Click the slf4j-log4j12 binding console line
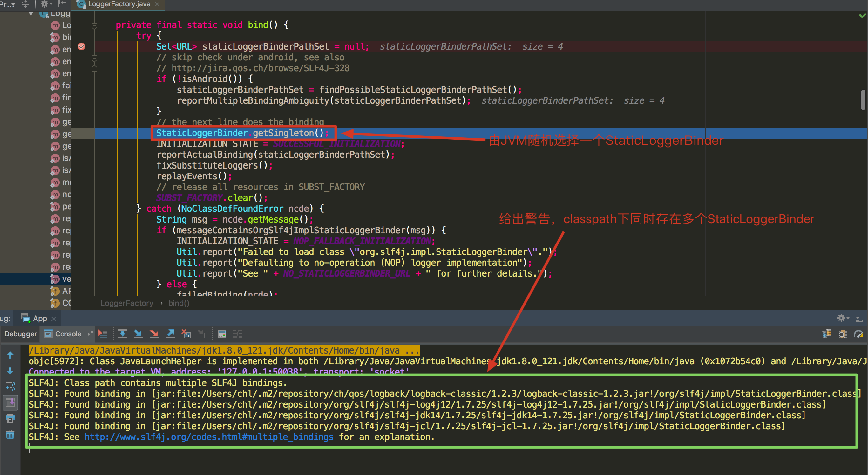868x475 pixels. tap(427, 404)
